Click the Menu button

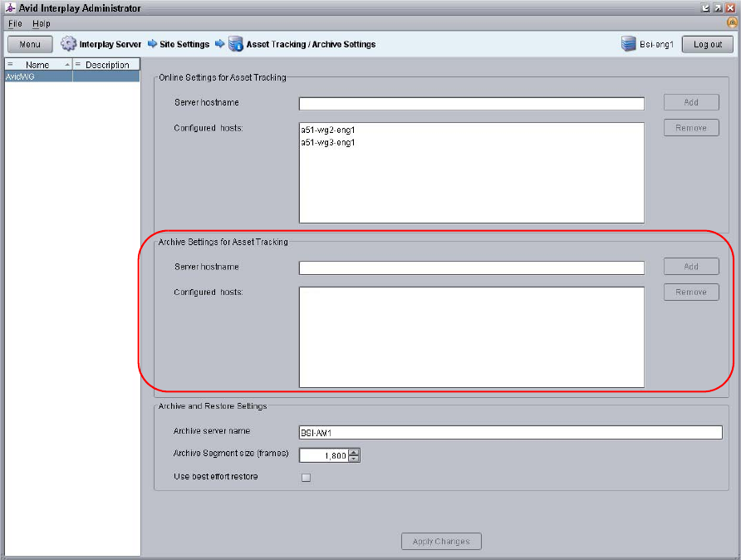(x=30, y=44)
